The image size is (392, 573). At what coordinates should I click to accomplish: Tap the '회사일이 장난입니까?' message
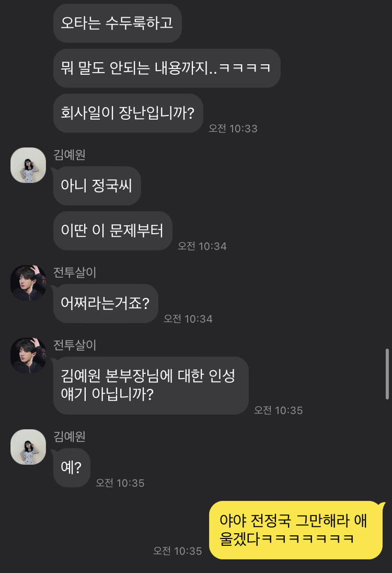pos(128,113)
